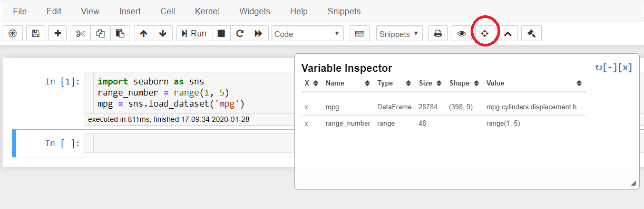The image size is (644, 209).
Task: Toggle the eye icon in the toolbar
Action: [x=462, y=34]
